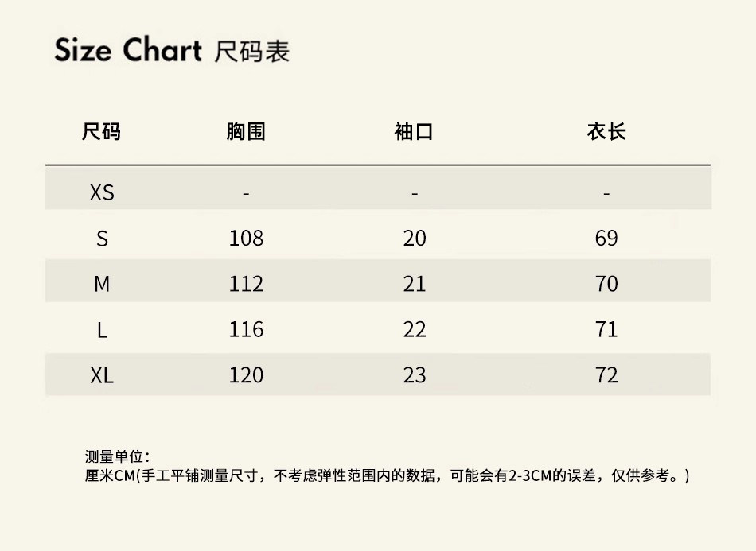The width and height of the screenshot is (756, 551).
Task: Select chest value 116 for size L
Action: pos(246,330)
